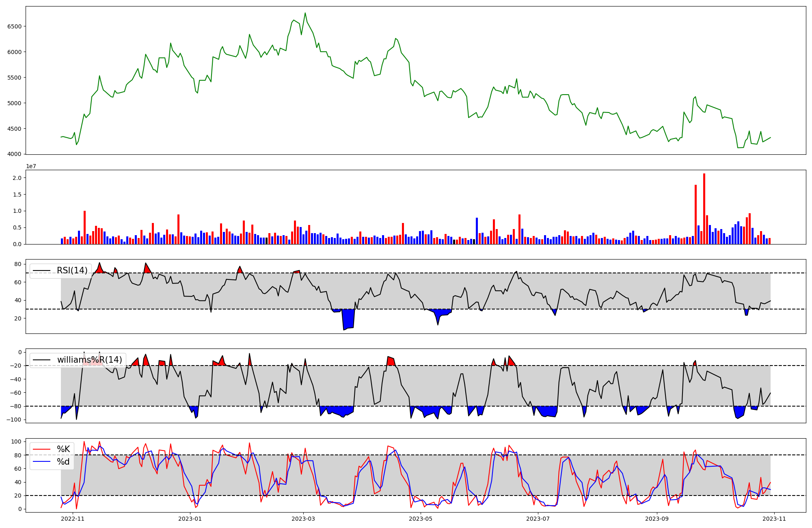Select the 2023-09 date tick label
This screenshot has height=528, width=812.
[657, 519]
